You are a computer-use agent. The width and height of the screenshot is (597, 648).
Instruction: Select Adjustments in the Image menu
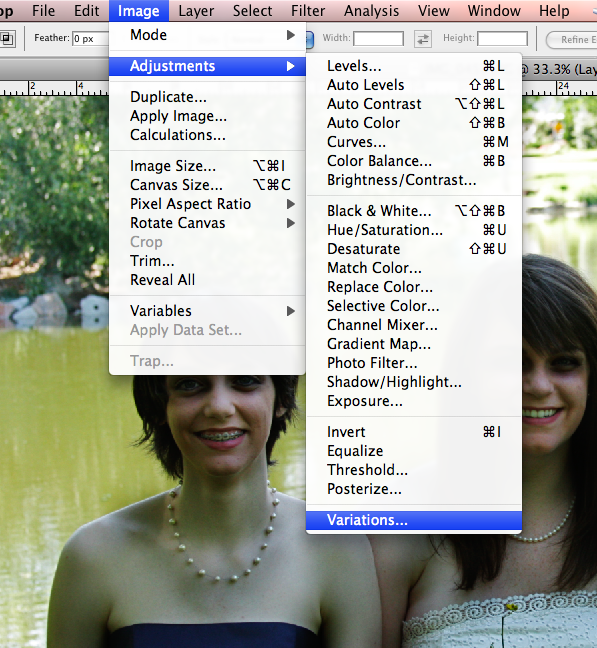pyautogui.click(x=207, y=66)
